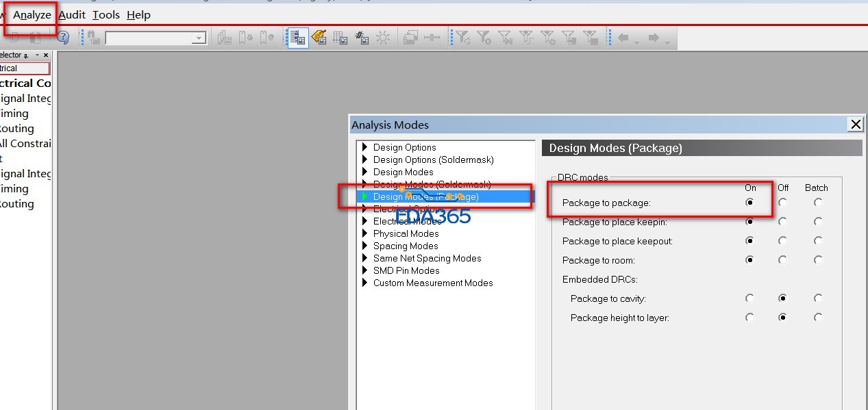The width and height of the screenshot is (868, 410).
Task: Click the filter icon with stepped trace
Action: pyautogui.click(x=527, y=38)
